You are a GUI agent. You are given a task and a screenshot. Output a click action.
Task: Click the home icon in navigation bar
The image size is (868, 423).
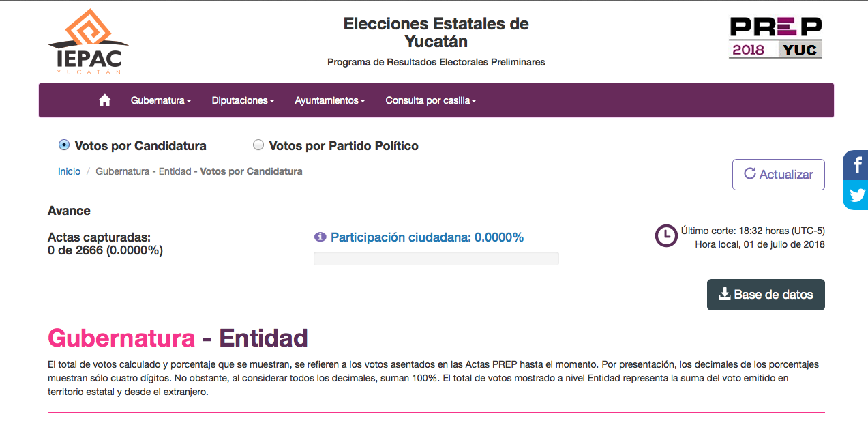coord(104,100)
